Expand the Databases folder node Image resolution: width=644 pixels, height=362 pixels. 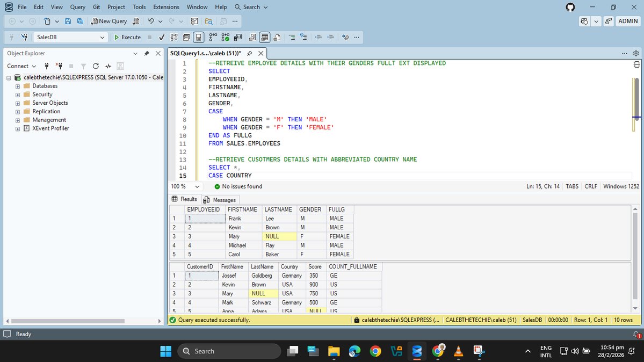click(18, 86)
